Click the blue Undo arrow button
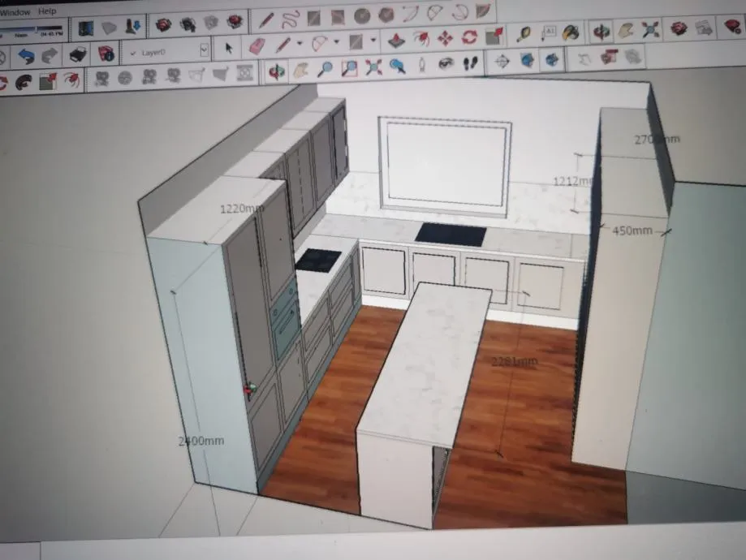The width and height of the screenshot is (746, 560). (27, 57)
